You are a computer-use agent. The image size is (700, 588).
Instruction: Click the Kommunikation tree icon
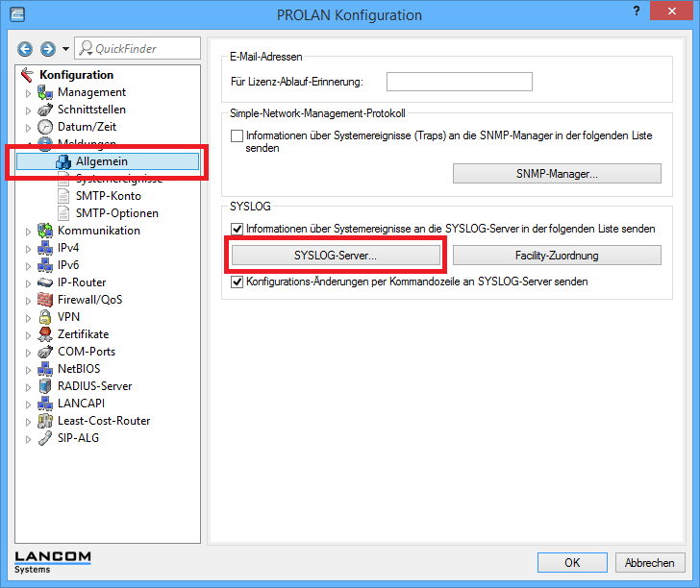(45, 231)
